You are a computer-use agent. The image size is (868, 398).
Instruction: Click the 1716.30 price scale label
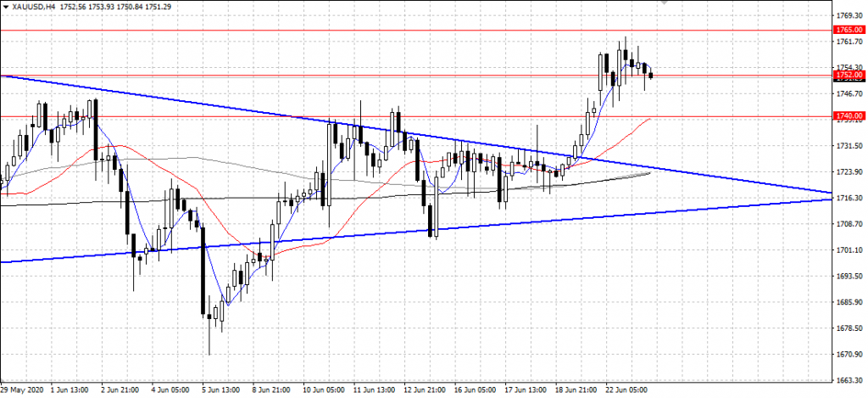pyautogui.click(x=848, y=199)
